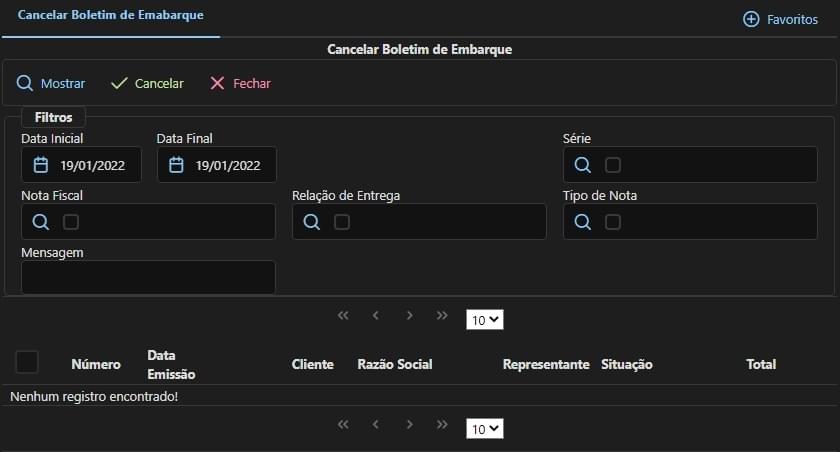Enable the Tipo de Nota checkbox

[613, 222]
